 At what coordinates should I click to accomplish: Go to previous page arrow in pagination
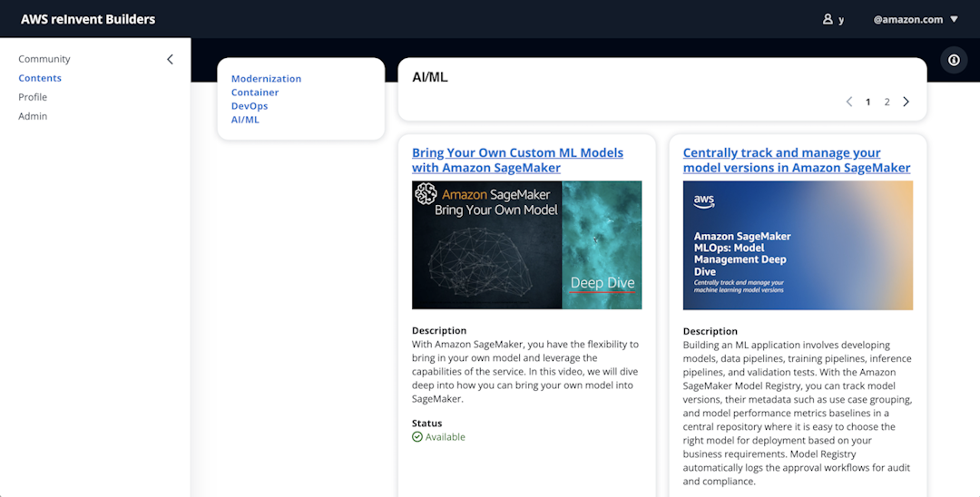[x=848, y=102]
